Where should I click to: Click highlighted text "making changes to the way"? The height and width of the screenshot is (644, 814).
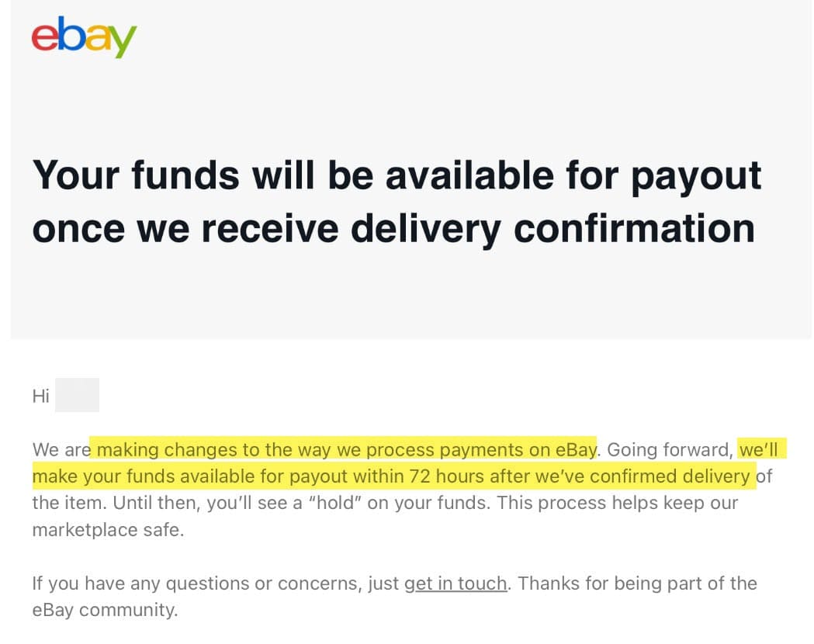pos(202,449)
